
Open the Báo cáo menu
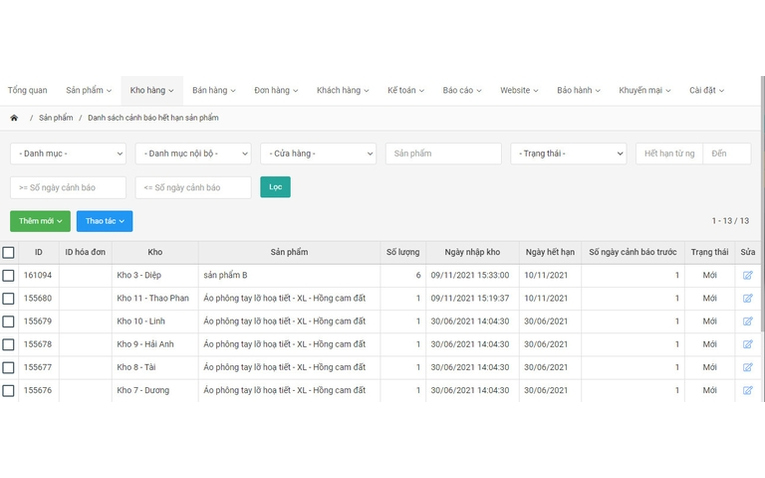pyautogui.click(x=462, y=90)
